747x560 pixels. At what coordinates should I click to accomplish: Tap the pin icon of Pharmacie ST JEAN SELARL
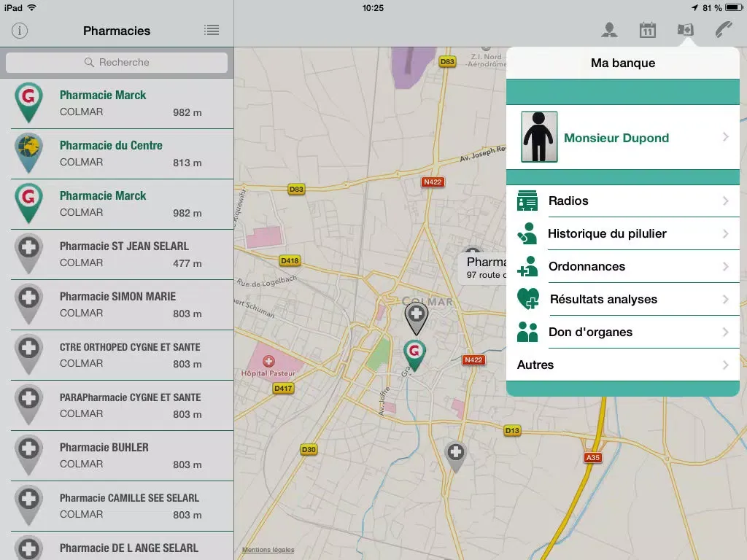click(28, 254)
